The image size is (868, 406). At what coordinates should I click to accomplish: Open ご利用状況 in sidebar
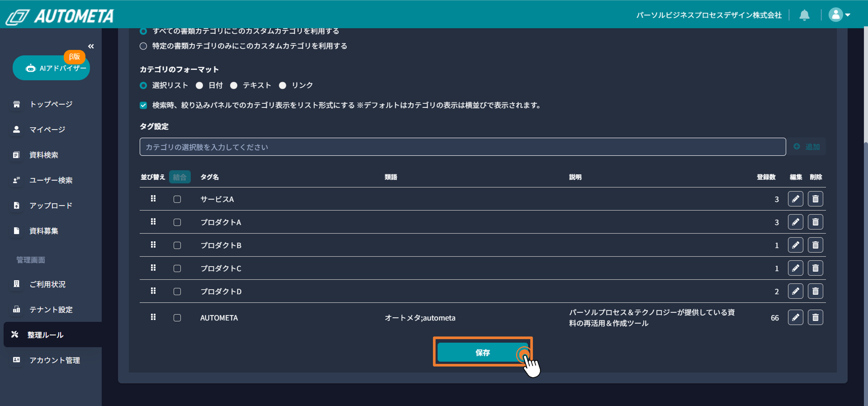[x=47, y=284]
